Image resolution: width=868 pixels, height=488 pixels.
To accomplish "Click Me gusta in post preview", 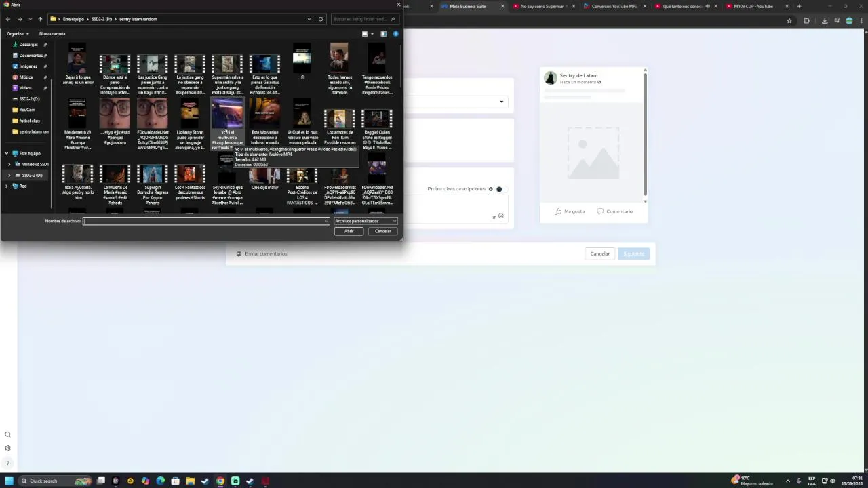I will pos(570,211).
